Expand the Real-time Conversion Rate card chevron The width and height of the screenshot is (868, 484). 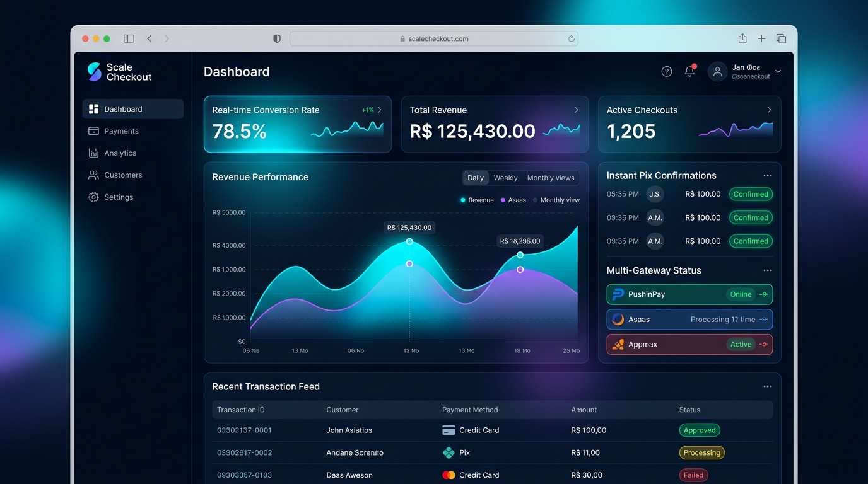pos(380,110)
